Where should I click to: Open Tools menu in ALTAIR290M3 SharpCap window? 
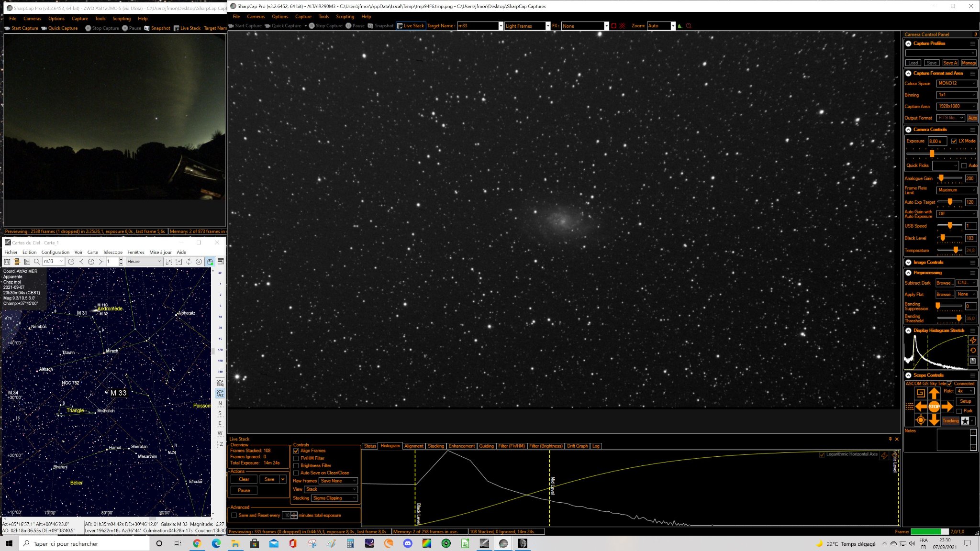pos(324,16)
